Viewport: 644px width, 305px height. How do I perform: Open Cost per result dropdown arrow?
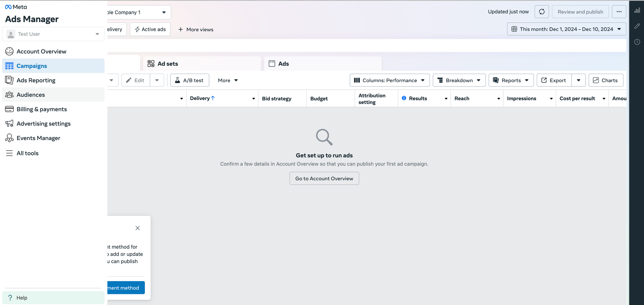604,98
